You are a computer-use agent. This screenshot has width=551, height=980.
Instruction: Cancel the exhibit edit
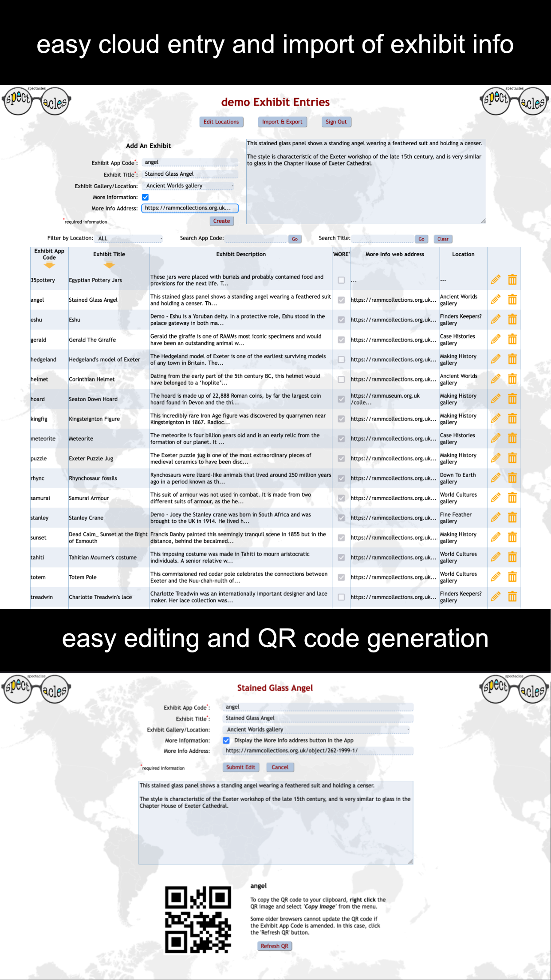pyautogui.click(x=280, y=767)
